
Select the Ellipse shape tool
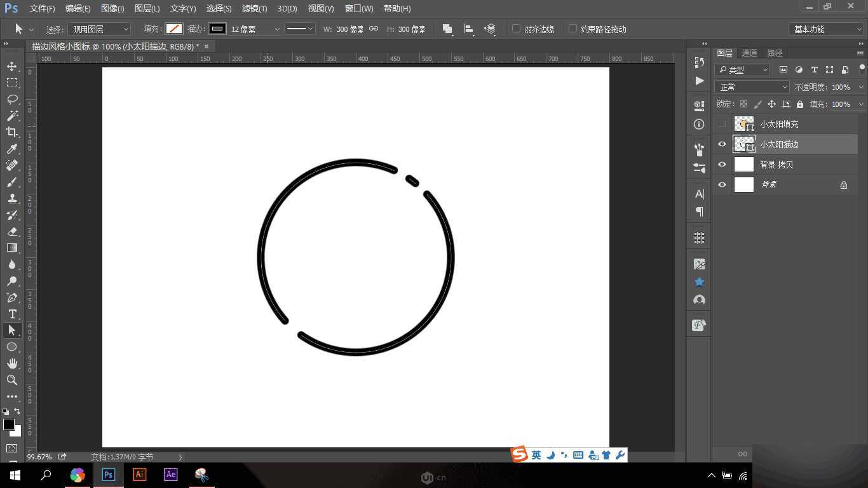click(11, 347)
